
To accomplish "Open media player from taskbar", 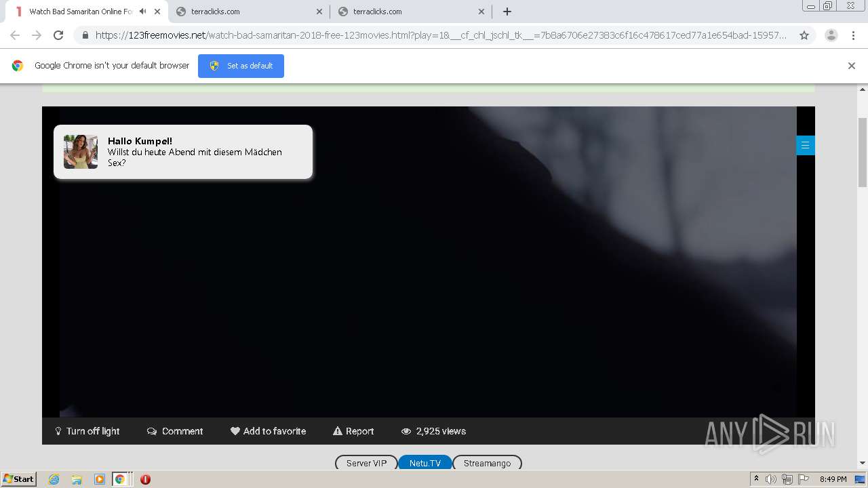I will coord(99,479).
